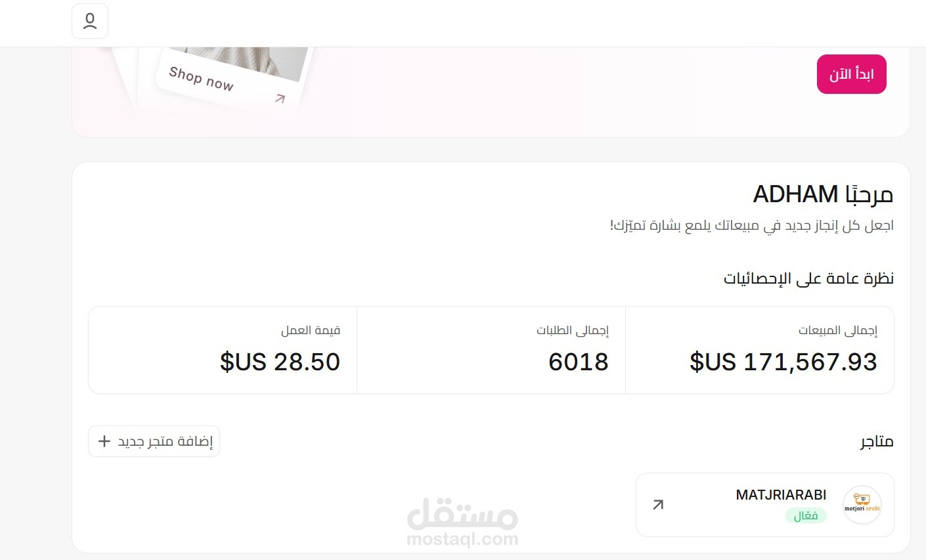Click the "نظرة عامة على الإحصائيات" heading
Screen dimensions: 926x560
click(x=808, y=278)
